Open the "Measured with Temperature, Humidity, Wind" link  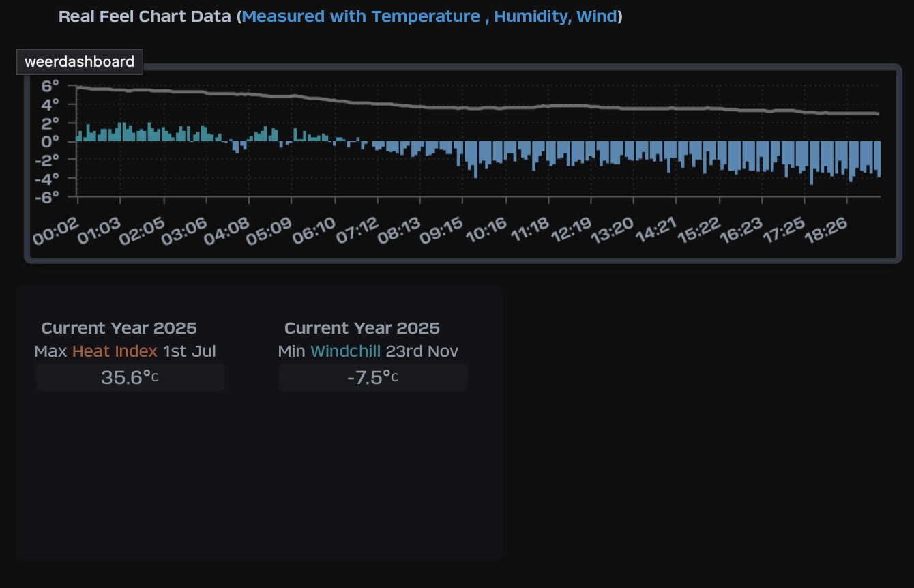430,16
